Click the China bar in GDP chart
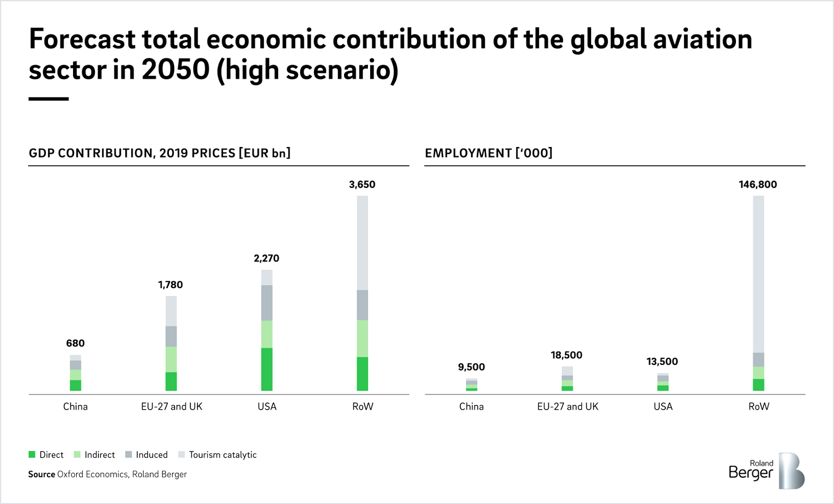Image resolution: width=834 pixels, height=504 pixels. point(76,373)
